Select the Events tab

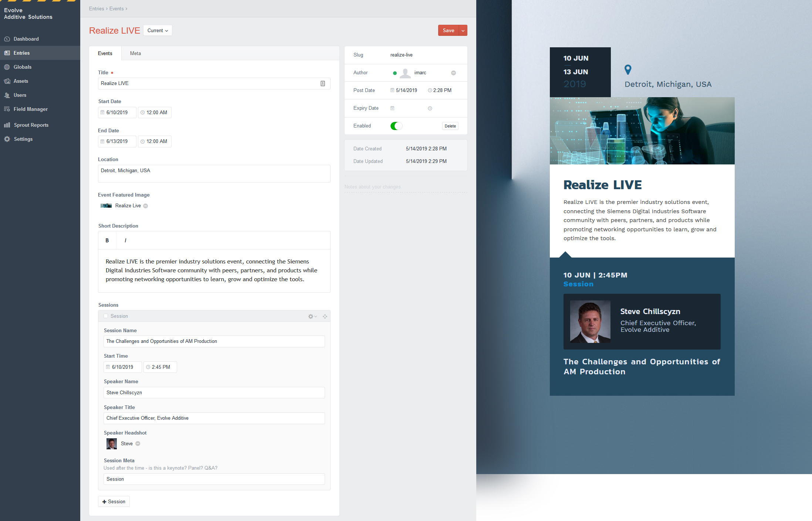tap(105, 53)
